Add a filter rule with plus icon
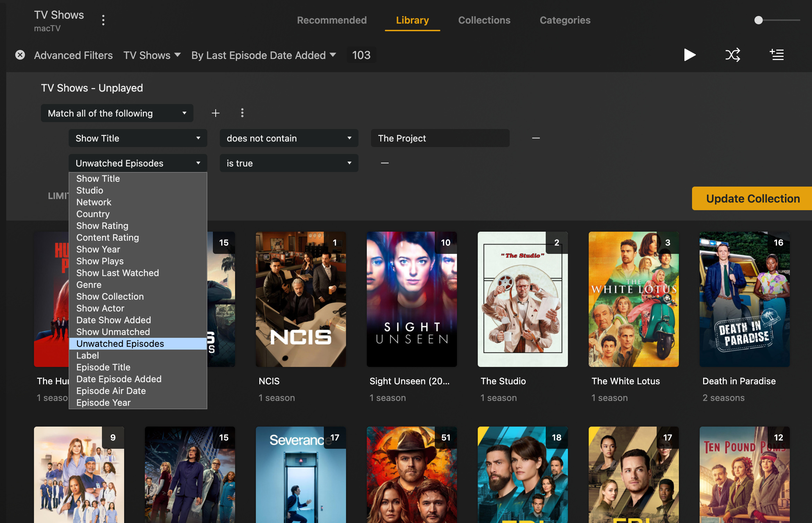812x523 pixels. tap(215, 113)
